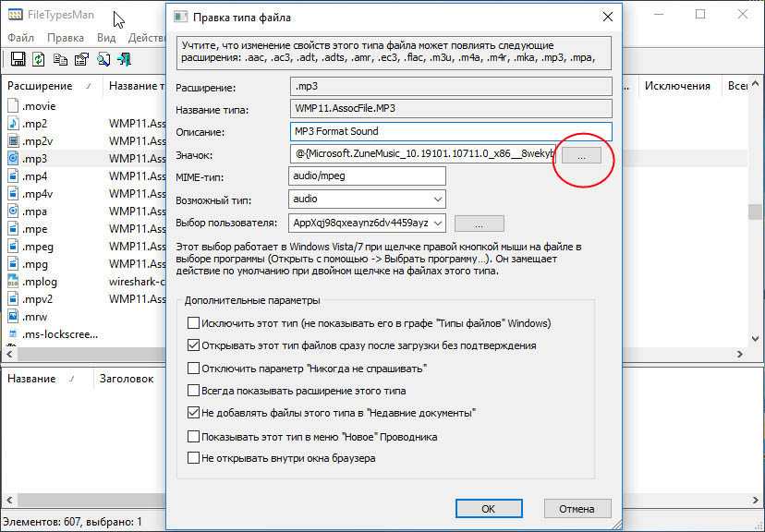Open the Файл menu
Screen dimensions: 765x532
point(21,38)
